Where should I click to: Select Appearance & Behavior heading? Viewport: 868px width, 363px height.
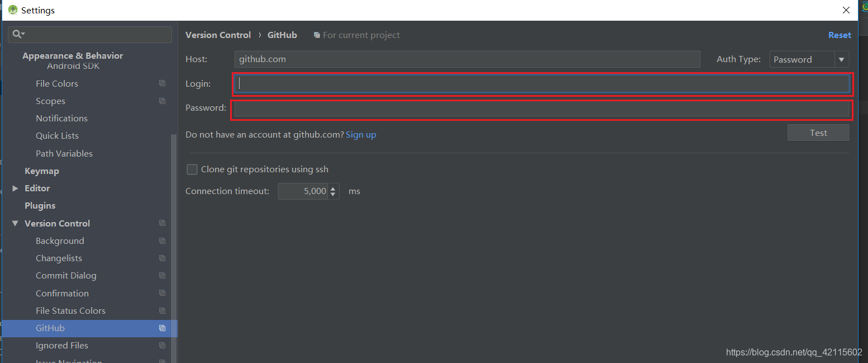(x=73, y=56)
